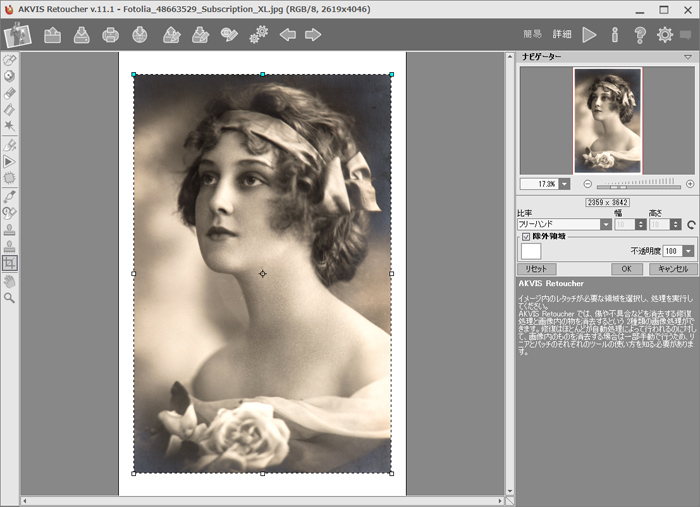Click the horizontal scrollbar left arrow

coord(25,501)
